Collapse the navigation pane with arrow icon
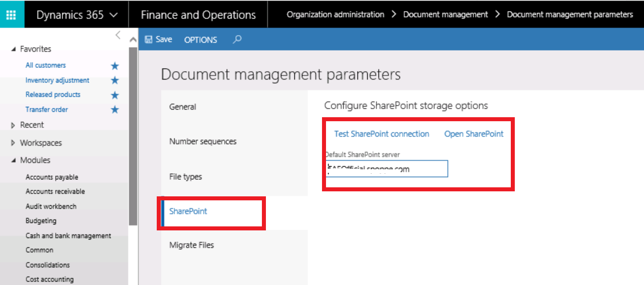The width and height of the screenshot is (644, 285). click(118, 35)
